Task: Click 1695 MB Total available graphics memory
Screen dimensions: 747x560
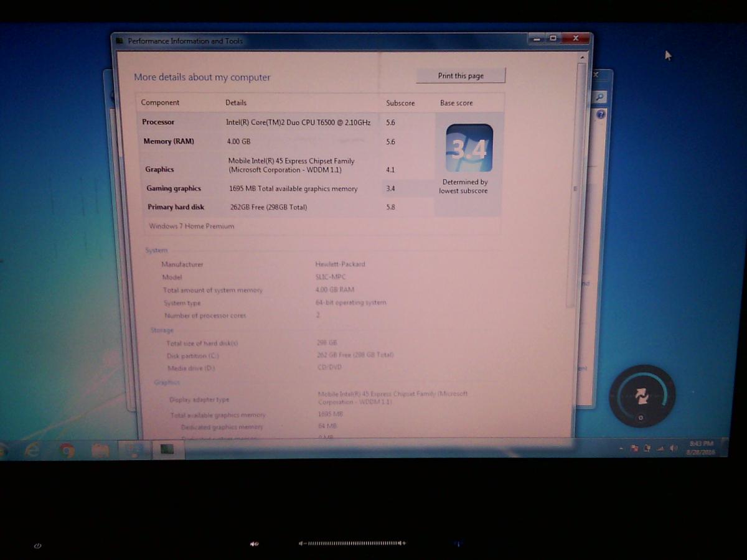Action: pyautogui.click(x=293, y=189)
